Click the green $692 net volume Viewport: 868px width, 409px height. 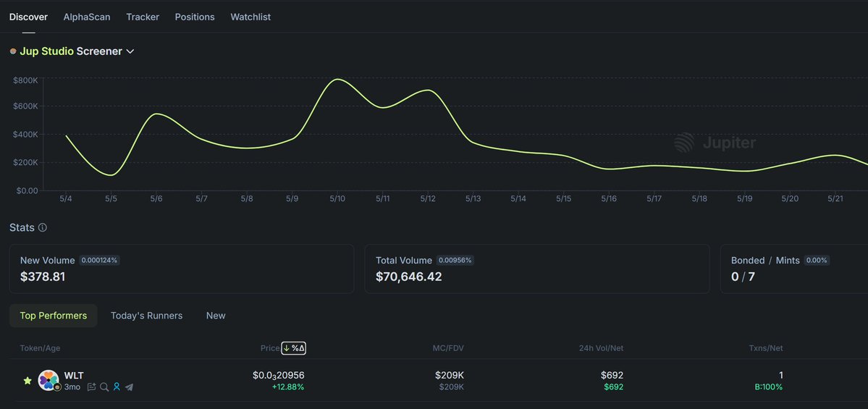[x=613, y=387]
